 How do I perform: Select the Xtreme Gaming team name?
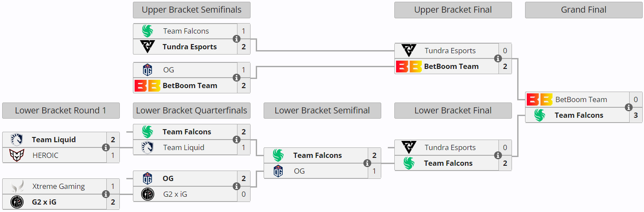click(x=58, y=186)
